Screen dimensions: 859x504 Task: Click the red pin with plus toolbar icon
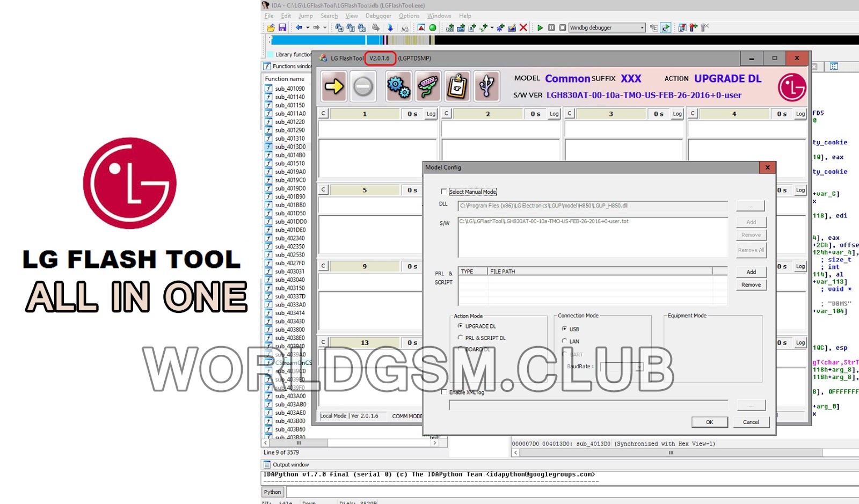694,27
